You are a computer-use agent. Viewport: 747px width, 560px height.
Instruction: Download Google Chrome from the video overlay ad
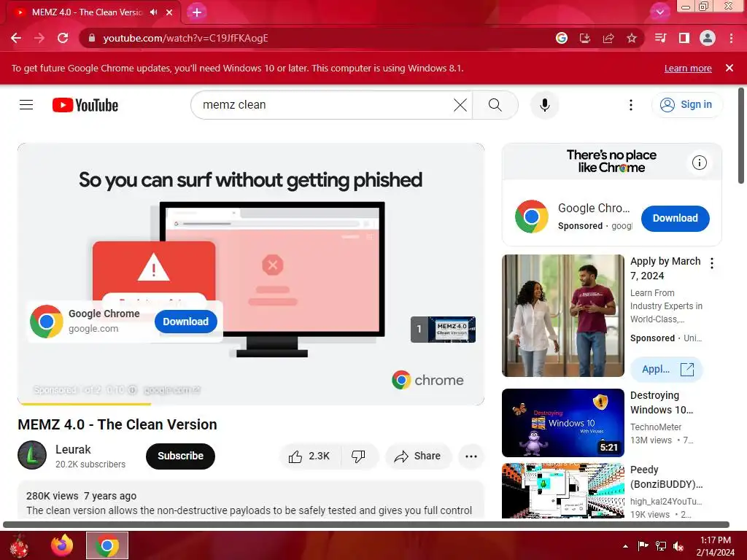186,322
